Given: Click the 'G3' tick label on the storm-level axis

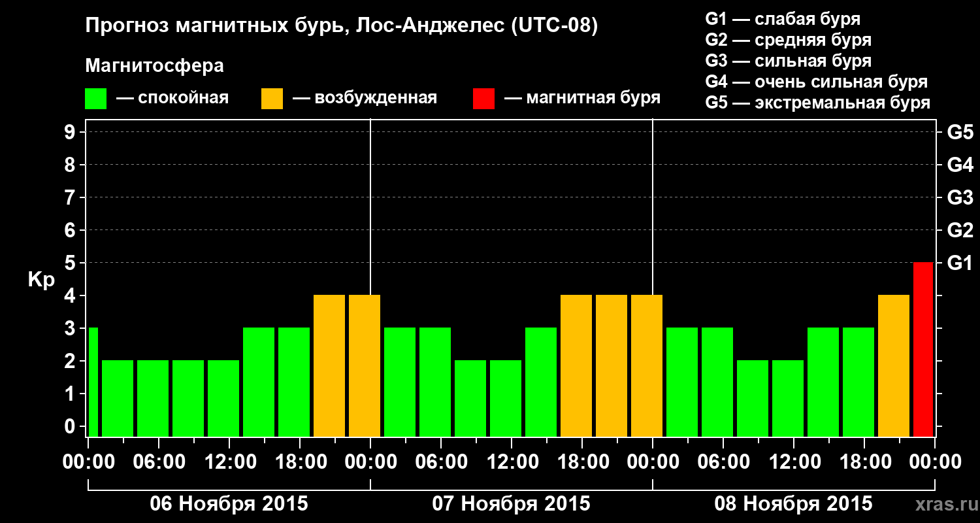Looking at the screenshot, I should click(x=960, y=198).
